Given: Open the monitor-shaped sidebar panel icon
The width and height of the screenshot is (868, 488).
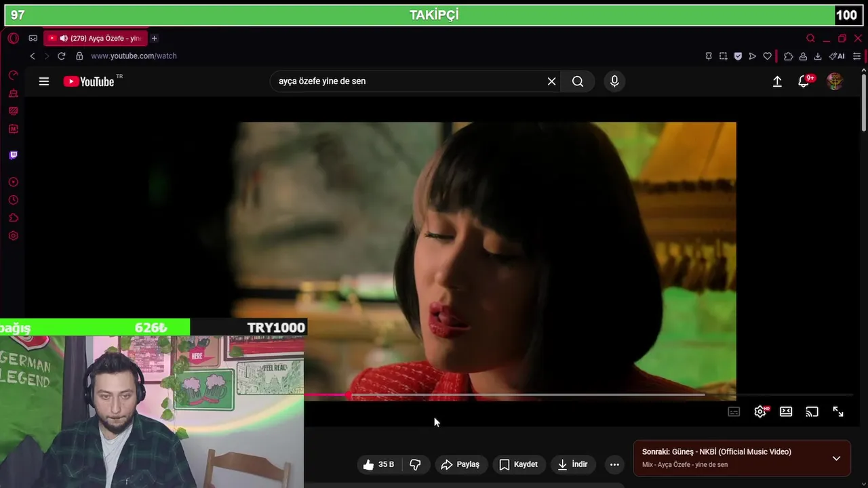Looking at the screenshot, I should 13,111.
